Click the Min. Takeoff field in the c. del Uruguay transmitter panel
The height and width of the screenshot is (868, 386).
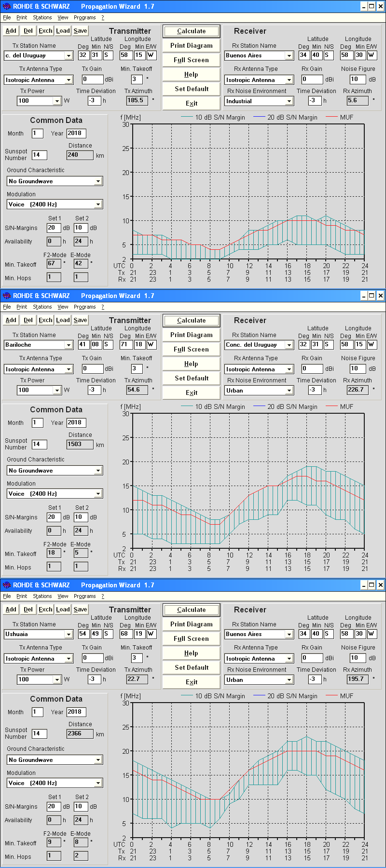click(138, 80)
